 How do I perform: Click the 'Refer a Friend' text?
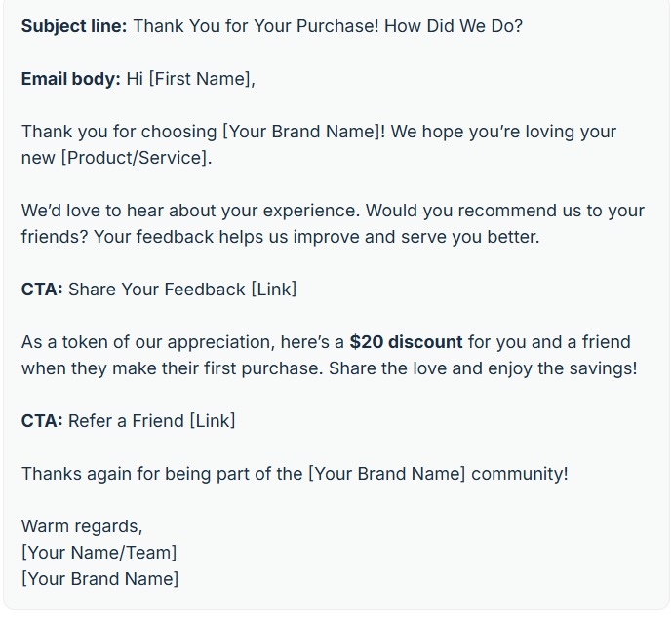point(127,421)
